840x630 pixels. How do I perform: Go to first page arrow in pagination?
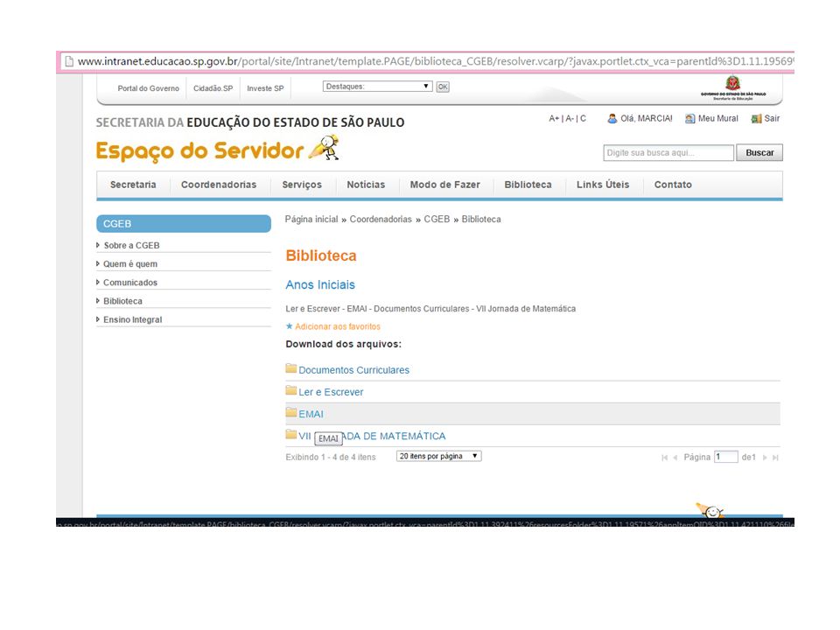[x=664, y=458]
